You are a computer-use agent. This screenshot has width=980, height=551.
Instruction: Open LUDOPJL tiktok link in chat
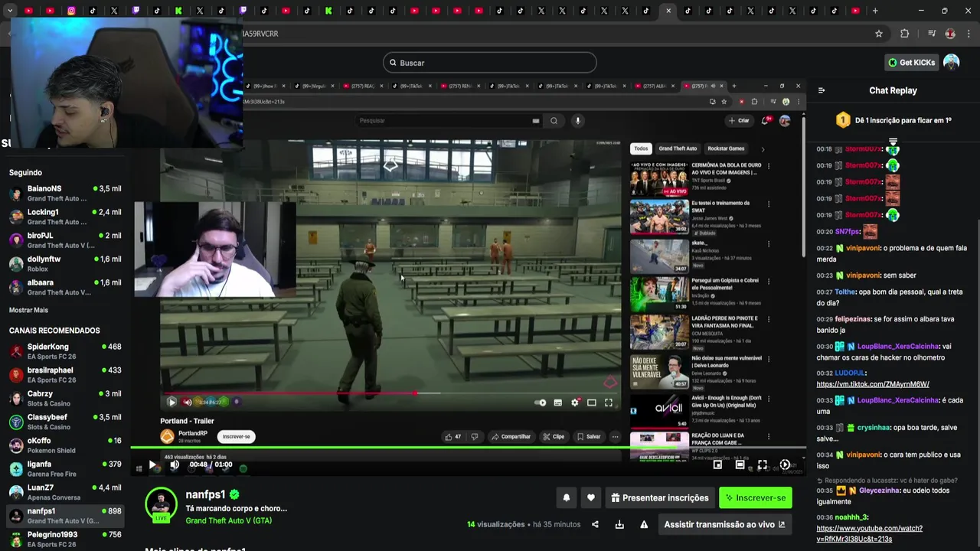873,384
